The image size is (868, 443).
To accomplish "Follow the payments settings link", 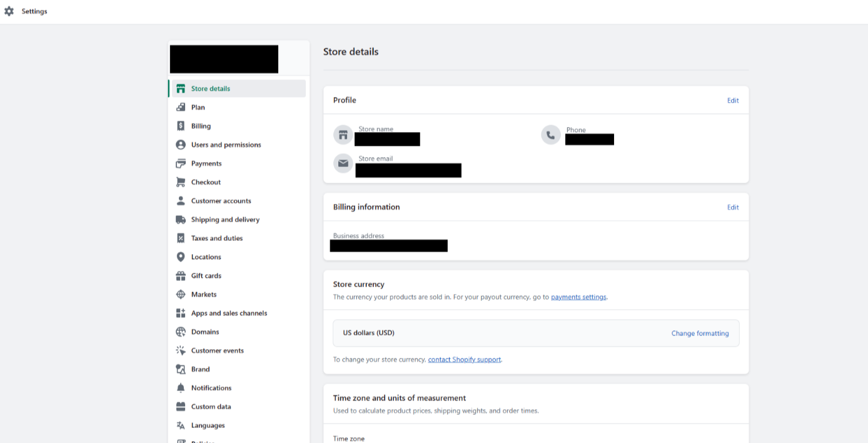I will [578, 297].
